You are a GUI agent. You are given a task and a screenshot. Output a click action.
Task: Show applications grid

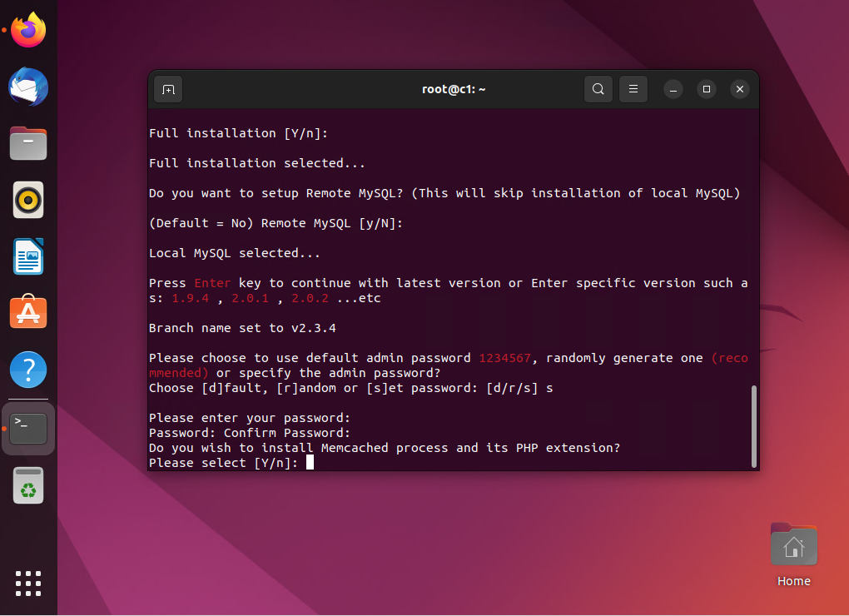click(28, 584)
